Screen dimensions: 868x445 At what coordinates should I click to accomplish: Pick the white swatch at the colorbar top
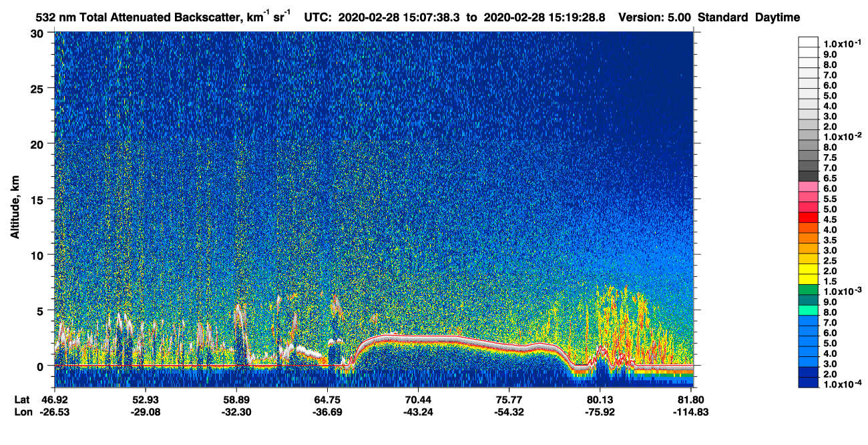click(x=808, y=41)
